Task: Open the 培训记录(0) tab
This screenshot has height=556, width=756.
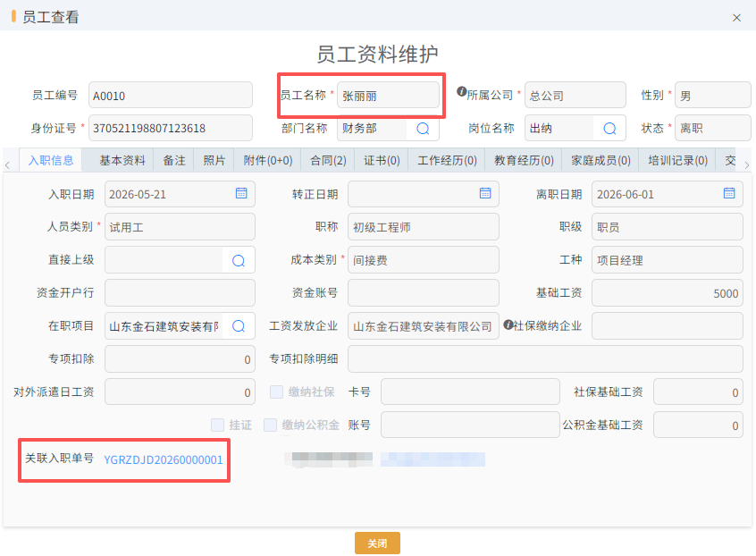Action: [x=677, y=160]
